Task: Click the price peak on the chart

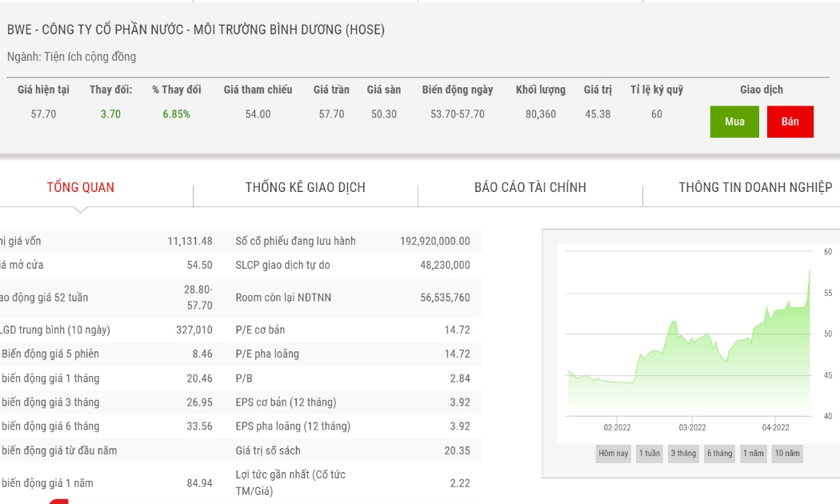Action: pos(810,271)
